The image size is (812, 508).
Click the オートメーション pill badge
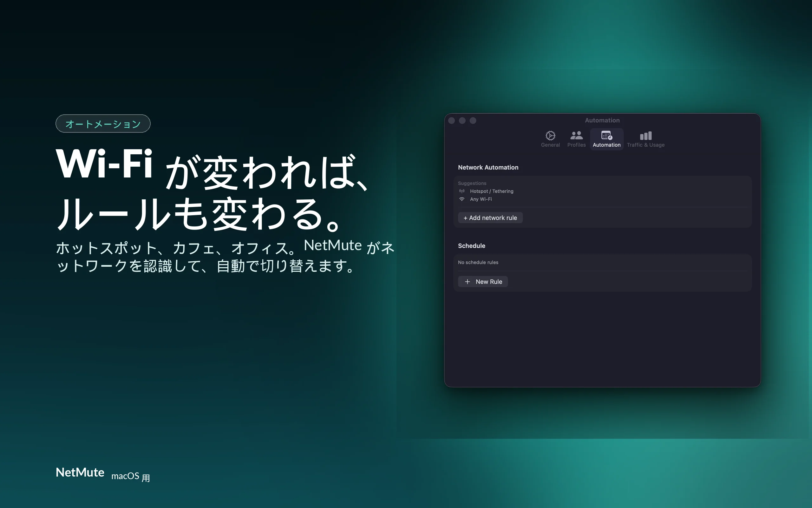click(x=103, y=124)
